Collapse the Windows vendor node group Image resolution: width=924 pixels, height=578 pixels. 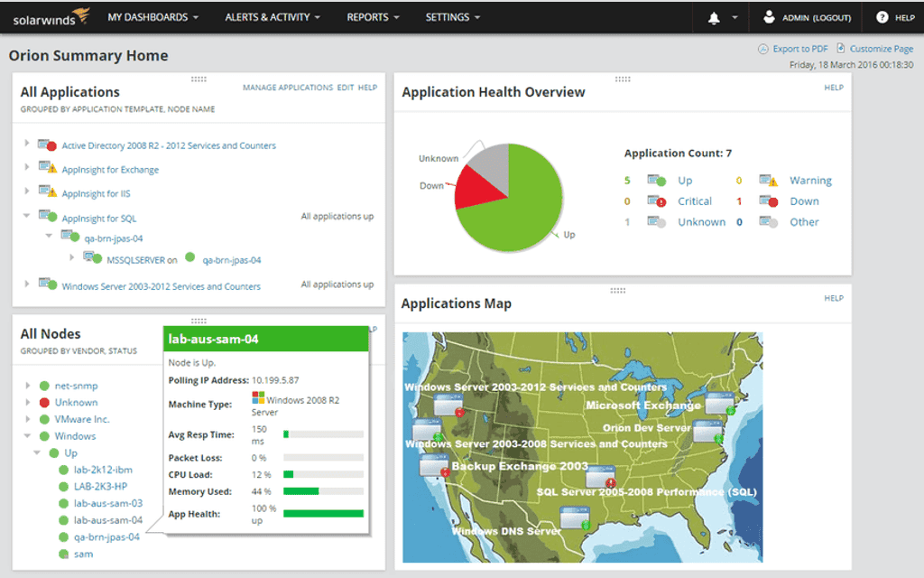coord(28,436)
